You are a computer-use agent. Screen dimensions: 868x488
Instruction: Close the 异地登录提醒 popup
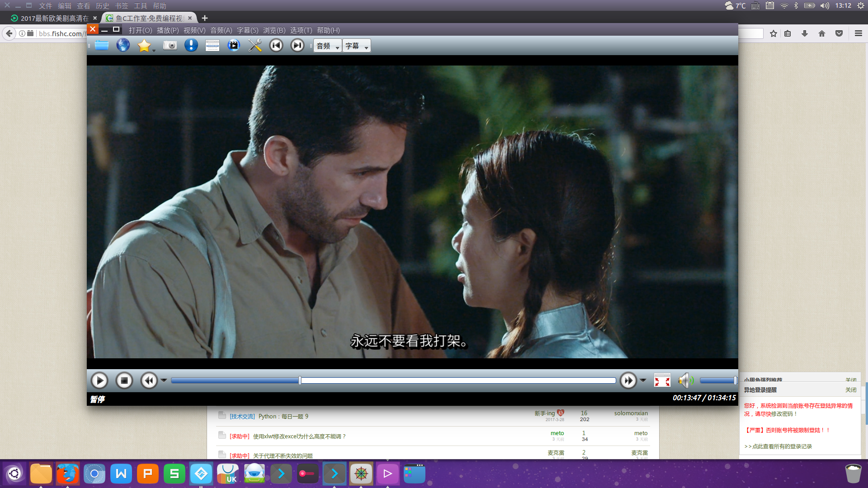(x=851, y=390)
